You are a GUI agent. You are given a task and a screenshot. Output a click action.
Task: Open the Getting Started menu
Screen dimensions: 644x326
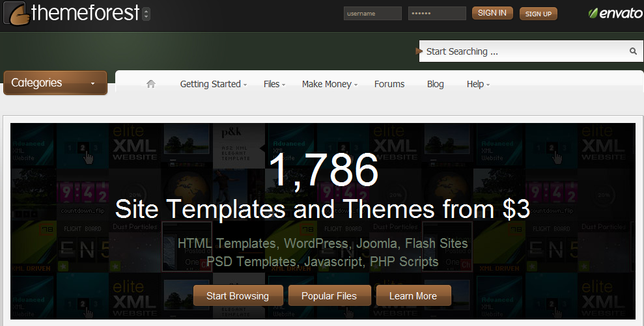214,84
